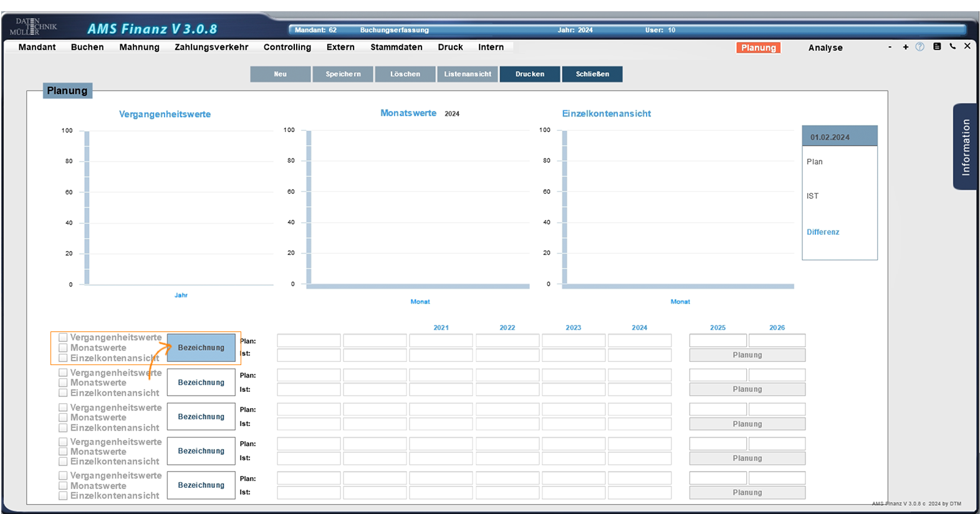Screen dimensions: 980x514
Task: Click the Schließen button
Action: pos(592,74)
